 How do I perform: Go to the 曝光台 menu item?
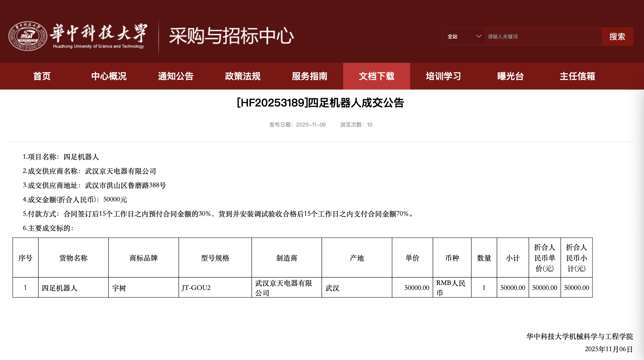click(x=510, y=76)
